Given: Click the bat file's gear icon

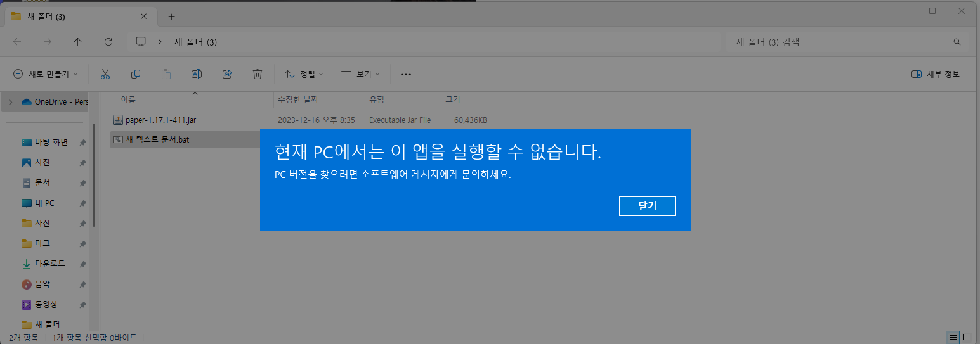Looking at the screenshot, I should pos(117,139).
